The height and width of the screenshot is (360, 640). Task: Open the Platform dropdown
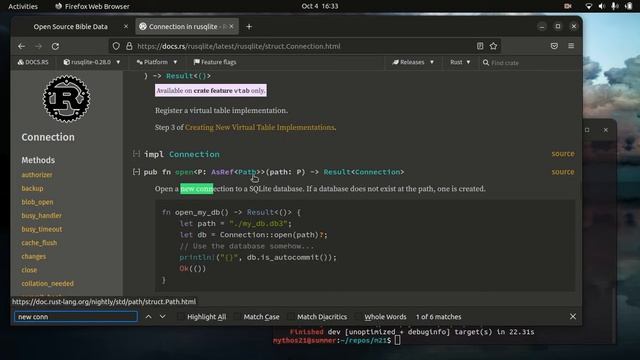[157, 62]
